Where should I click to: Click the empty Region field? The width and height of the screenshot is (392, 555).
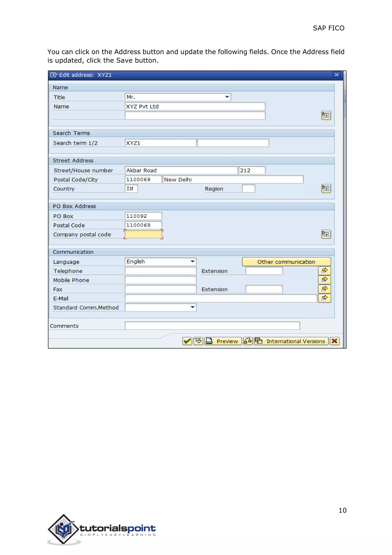point(249,189)
